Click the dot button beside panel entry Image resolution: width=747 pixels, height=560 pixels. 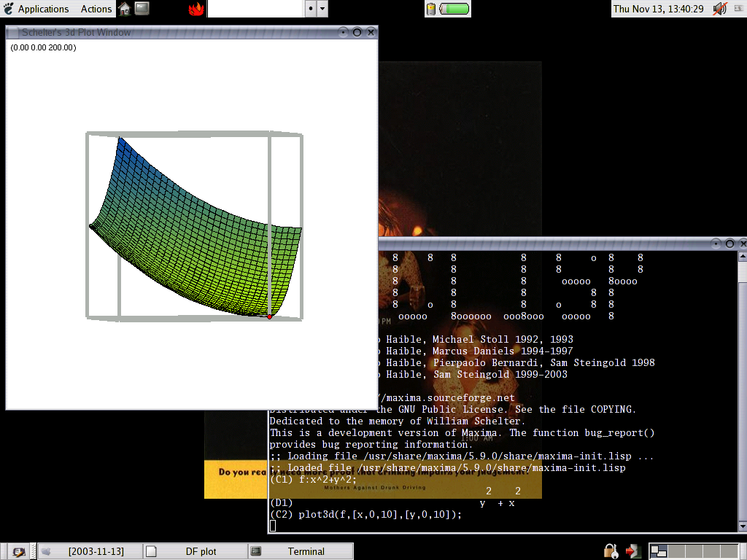click(310, 9)
